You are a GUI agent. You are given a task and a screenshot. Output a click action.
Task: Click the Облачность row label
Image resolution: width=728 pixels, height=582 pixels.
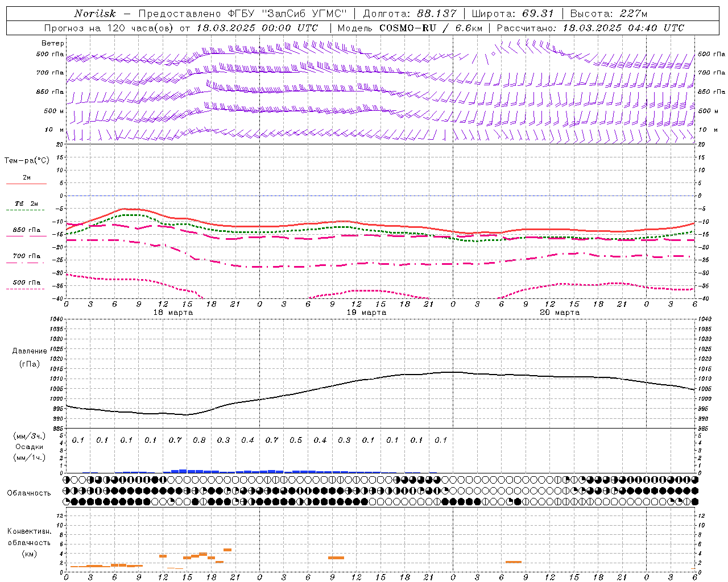(29, 493)
